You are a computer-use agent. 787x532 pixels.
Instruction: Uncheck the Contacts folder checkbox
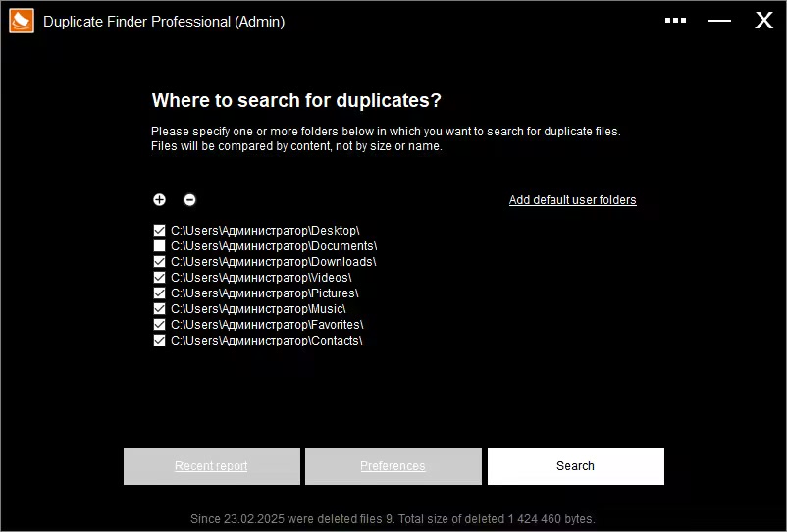tap(159, 341)
